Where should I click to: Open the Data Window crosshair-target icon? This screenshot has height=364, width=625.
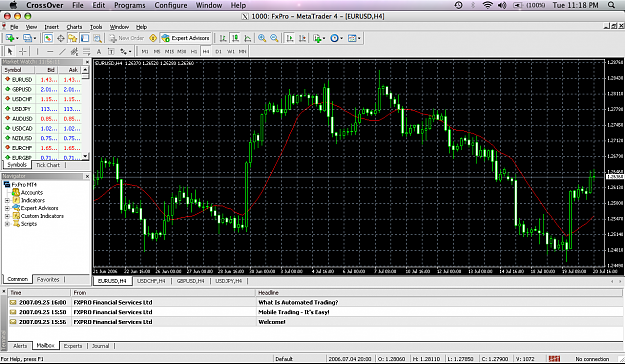coord(61,38)
